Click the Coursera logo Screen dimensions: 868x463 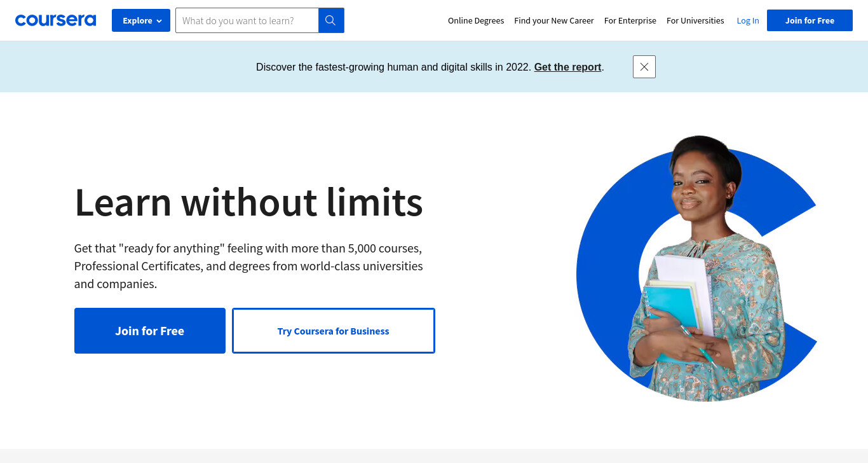tap(55, 20)
